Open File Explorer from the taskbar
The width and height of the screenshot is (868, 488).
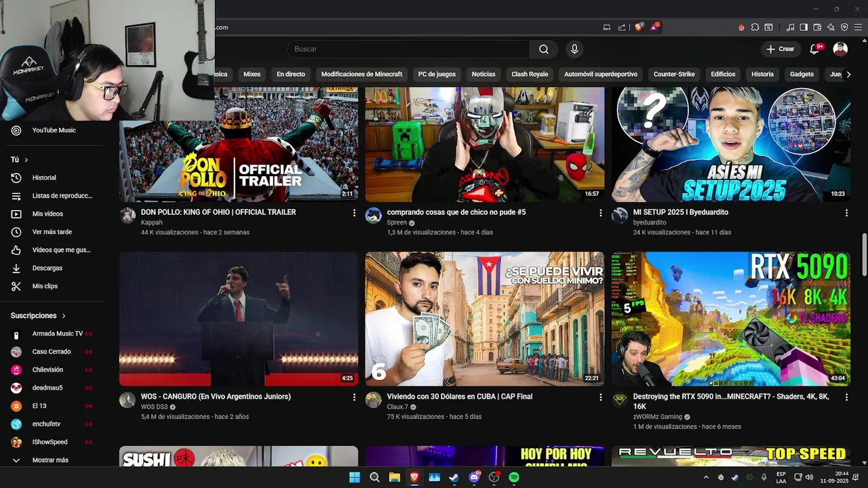tap(394, 477)
